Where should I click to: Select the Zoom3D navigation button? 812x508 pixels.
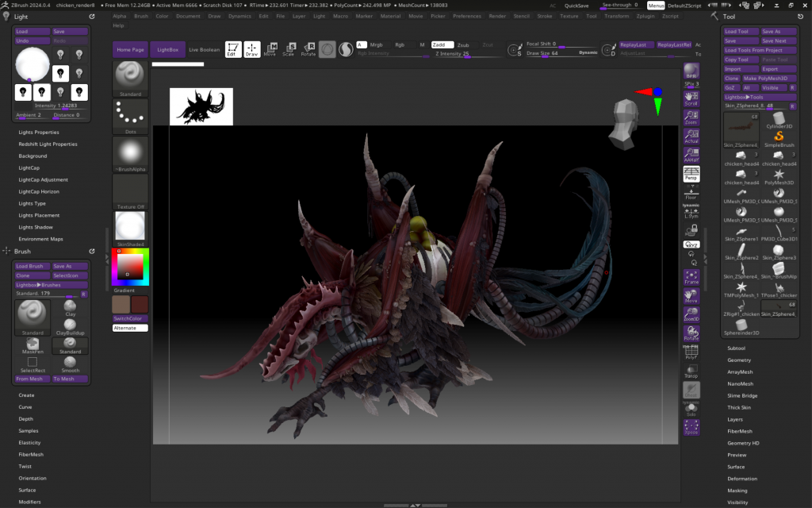tap(691, 314)
